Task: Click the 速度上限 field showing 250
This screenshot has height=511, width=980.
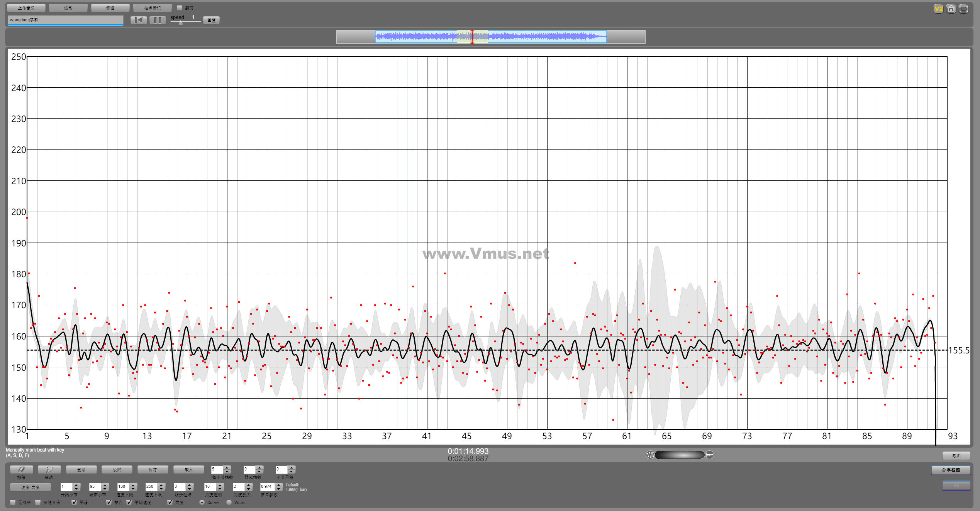Action: pyautogui.click(x=152, y=487)
